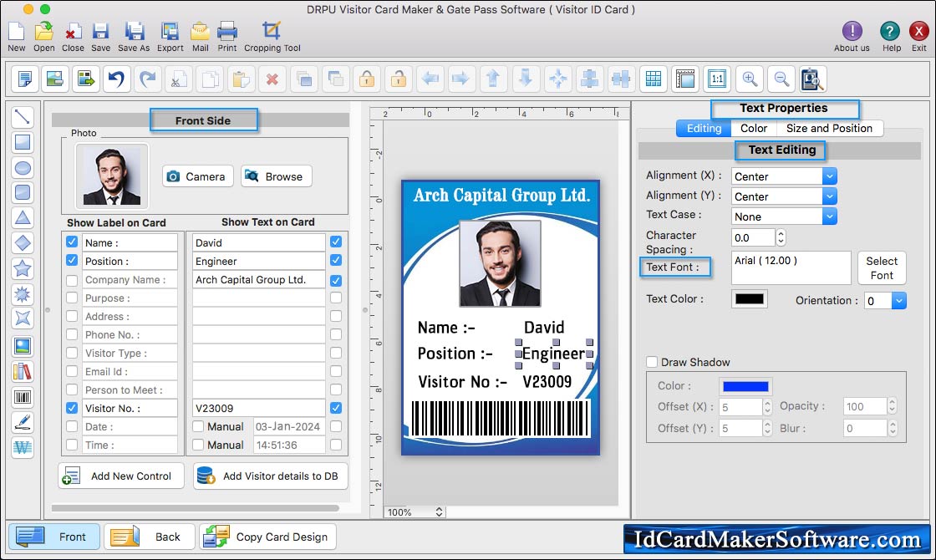Click the Help icon
This screenshot has width=936, height=560.
coord(889,30)
